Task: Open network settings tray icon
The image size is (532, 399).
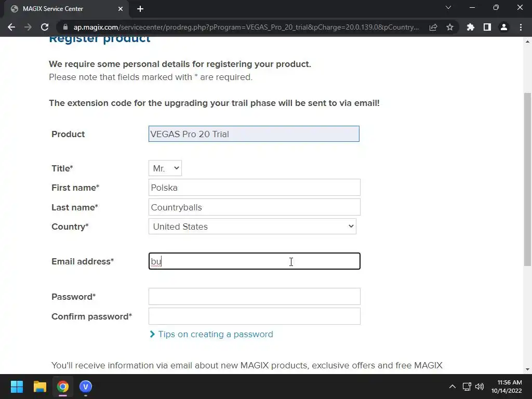Action: [x=467, y=387]
